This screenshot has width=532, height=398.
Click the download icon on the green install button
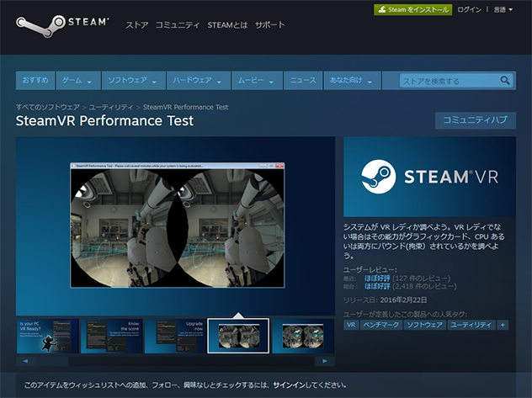point(381,9)
